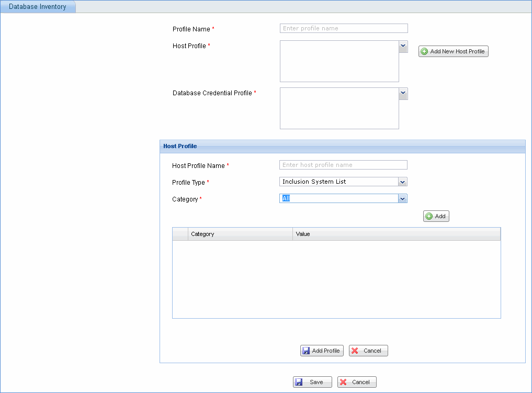
Task: Open the Profile Type dropdown showing Inclusion System List
Action: tap(402, 182)
